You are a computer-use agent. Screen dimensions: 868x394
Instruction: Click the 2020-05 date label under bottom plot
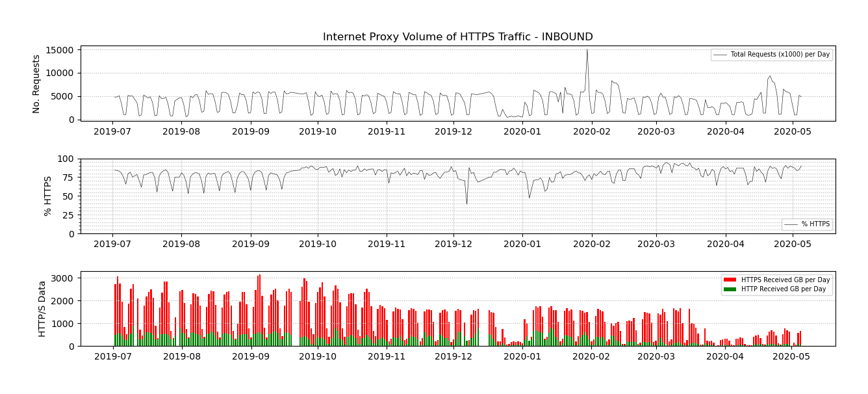click(792, 357)
